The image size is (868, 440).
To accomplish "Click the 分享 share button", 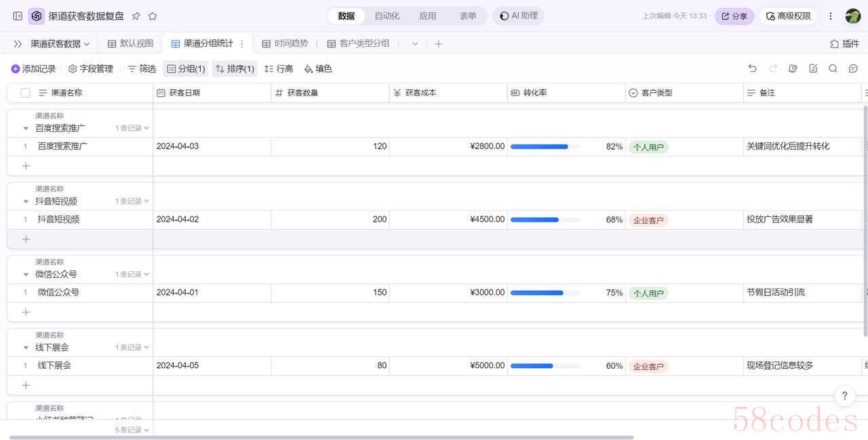I will (734, 16).
